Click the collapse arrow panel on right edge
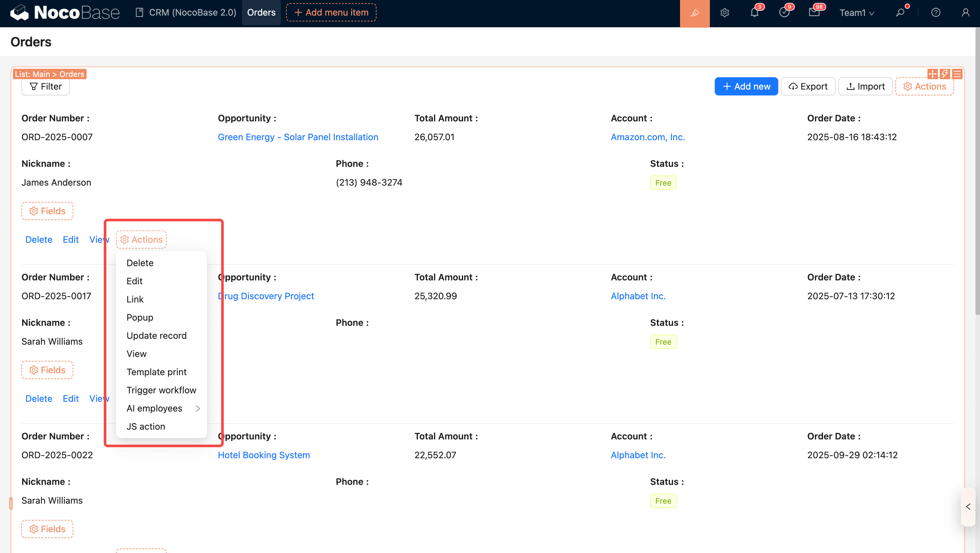The width and height of the screenshot is (980, 553). click(x=968, y=507)
